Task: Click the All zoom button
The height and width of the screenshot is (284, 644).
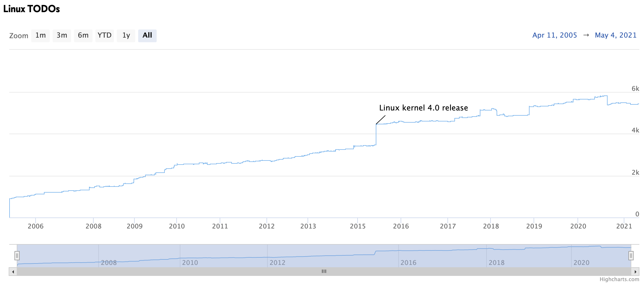Action: (147, 36)
